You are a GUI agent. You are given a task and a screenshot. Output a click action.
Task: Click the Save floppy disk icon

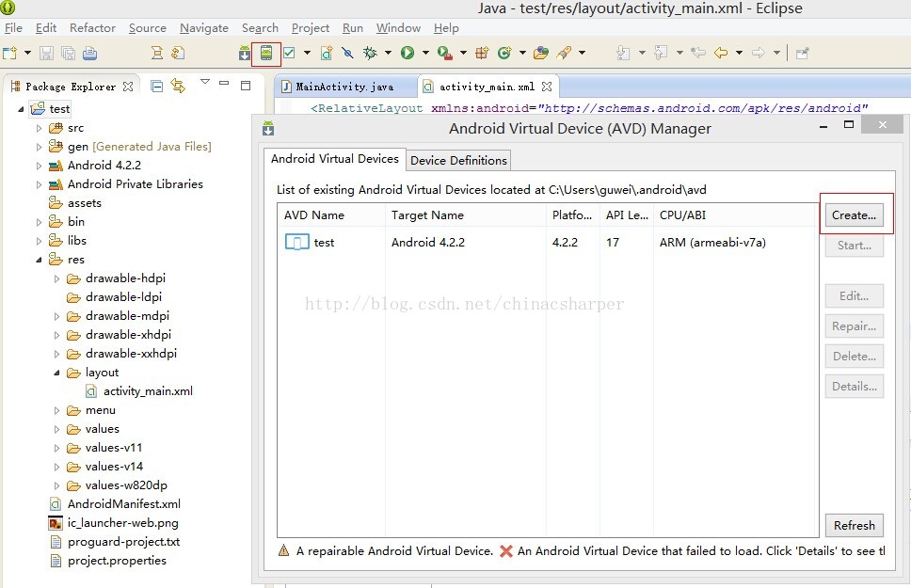coord(46,54)
